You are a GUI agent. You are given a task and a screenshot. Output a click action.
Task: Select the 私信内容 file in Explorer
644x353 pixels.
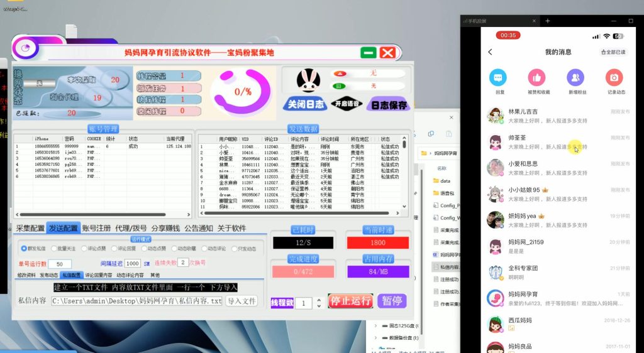click(447, 267)
